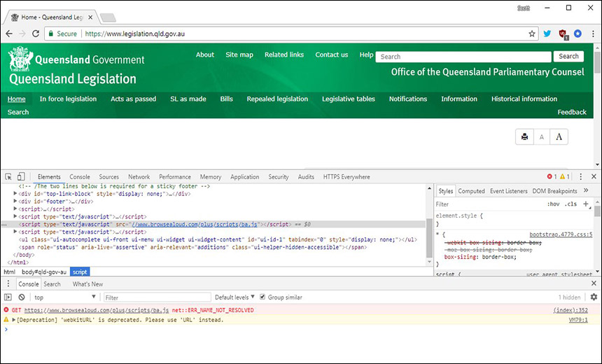This screenshot has height=364, width=602.
Task: Expand the Deprecation warning message
Action: click(14, 319)
